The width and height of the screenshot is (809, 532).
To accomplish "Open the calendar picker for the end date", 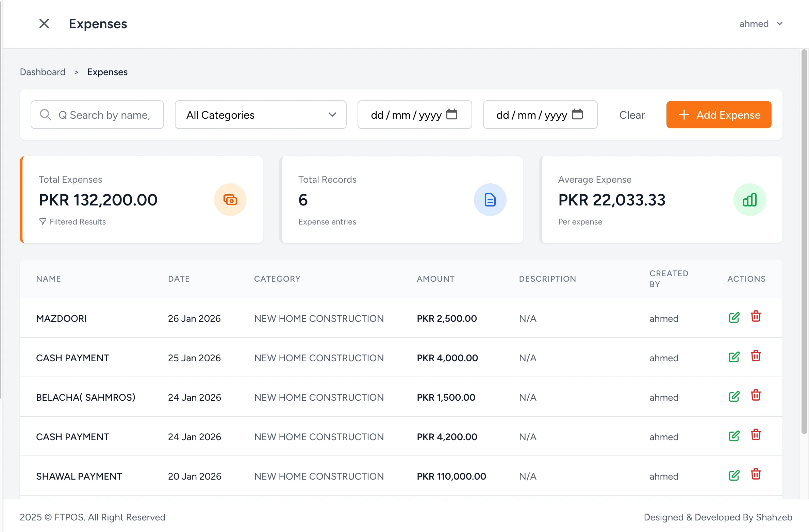I will pyautogui.click(x=578, y=115).
